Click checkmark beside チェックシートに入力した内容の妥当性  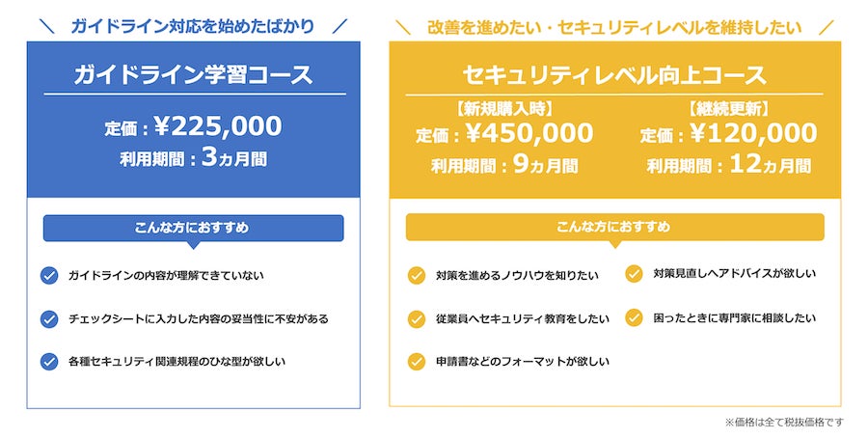pyautogui.click(x=49, y=318)
